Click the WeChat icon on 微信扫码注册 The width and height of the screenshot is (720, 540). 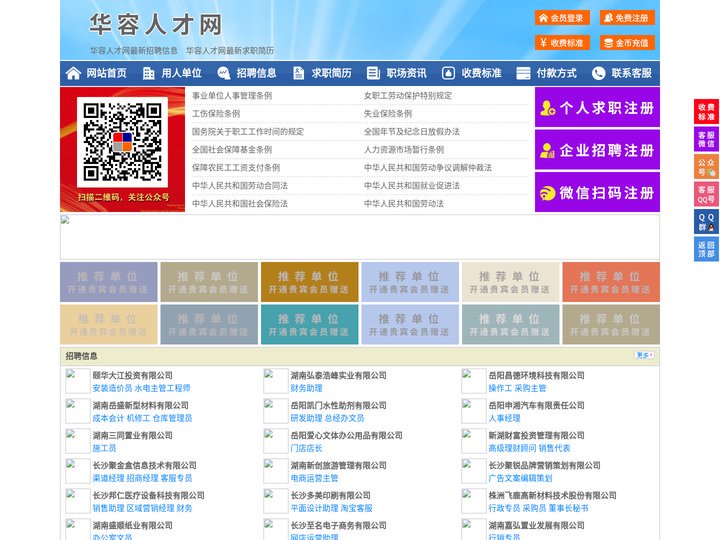[547, 193]
